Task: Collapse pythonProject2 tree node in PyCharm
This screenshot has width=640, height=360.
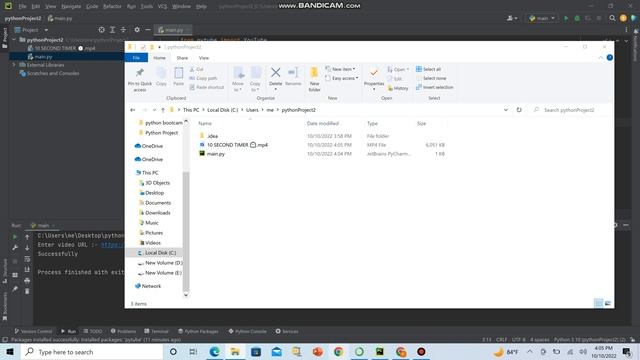Action: (x=14, y=40)
